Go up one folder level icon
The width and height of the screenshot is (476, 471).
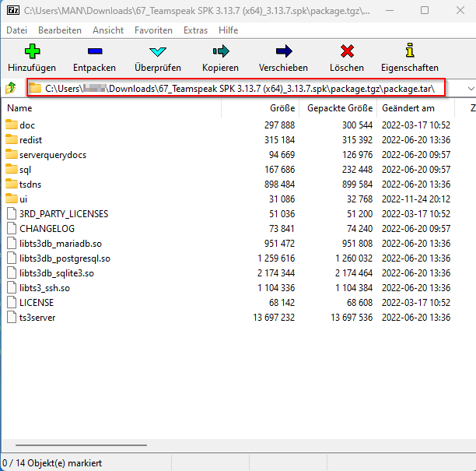coord(11,88)
